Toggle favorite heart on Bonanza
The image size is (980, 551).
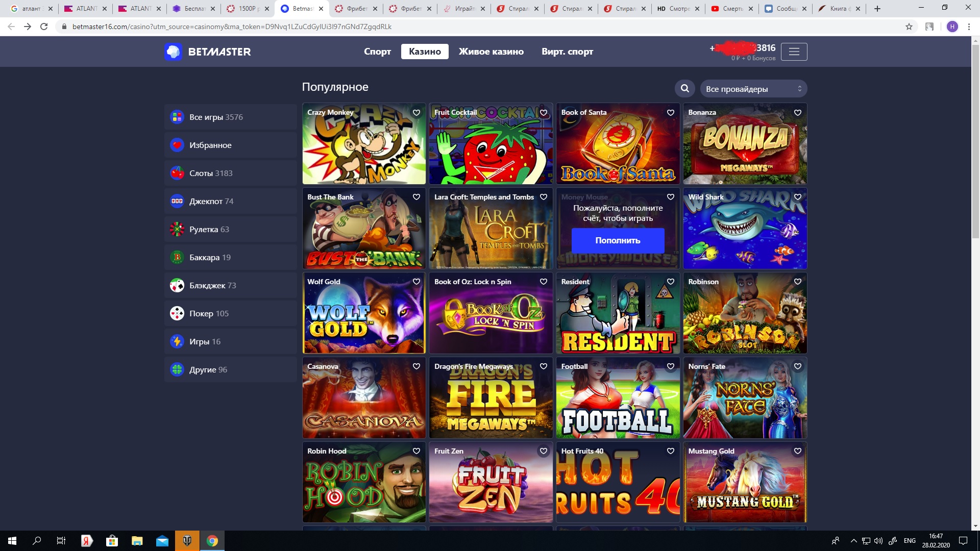[x=798, y=113]
